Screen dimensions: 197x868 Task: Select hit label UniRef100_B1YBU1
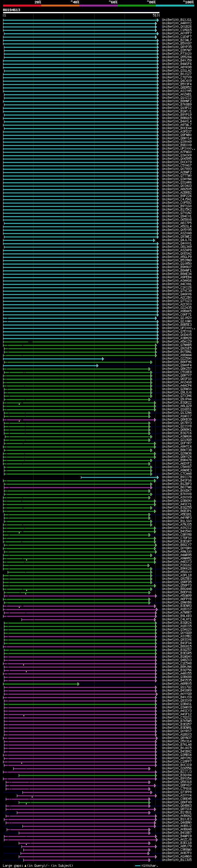click(x=177, y=813)
